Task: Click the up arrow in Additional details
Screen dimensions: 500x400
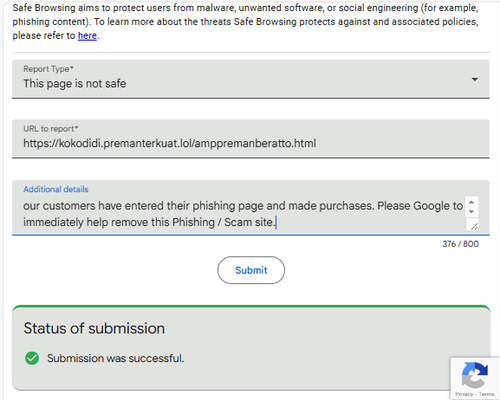Action: [471, 202]
